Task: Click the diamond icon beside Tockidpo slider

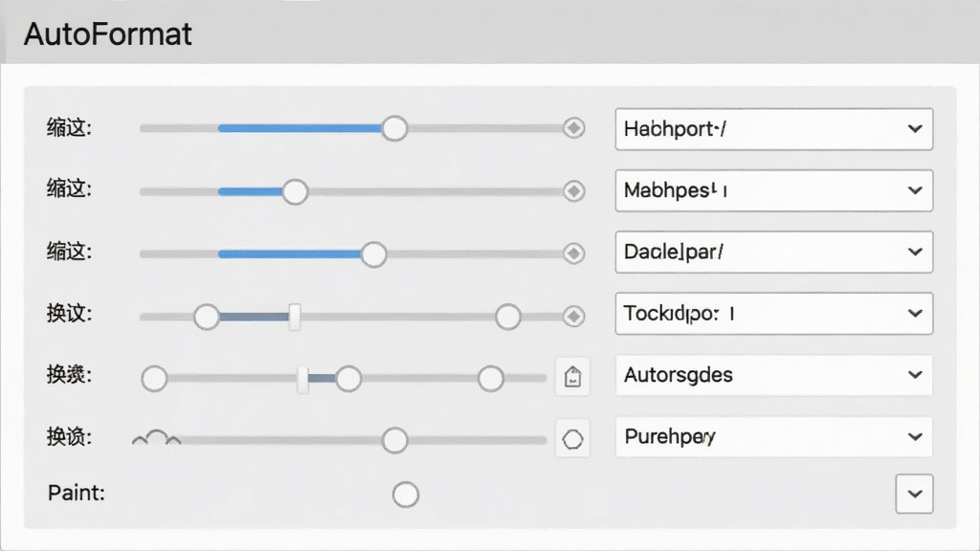Action: click(x=573, y=316)
